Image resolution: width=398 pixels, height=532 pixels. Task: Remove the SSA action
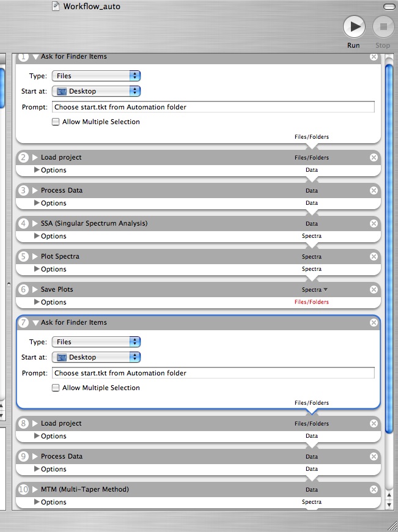[x=374, y=223]
